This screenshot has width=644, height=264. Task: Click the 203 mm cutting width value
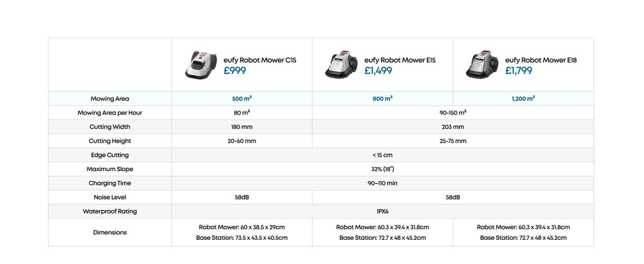point(453,127)
